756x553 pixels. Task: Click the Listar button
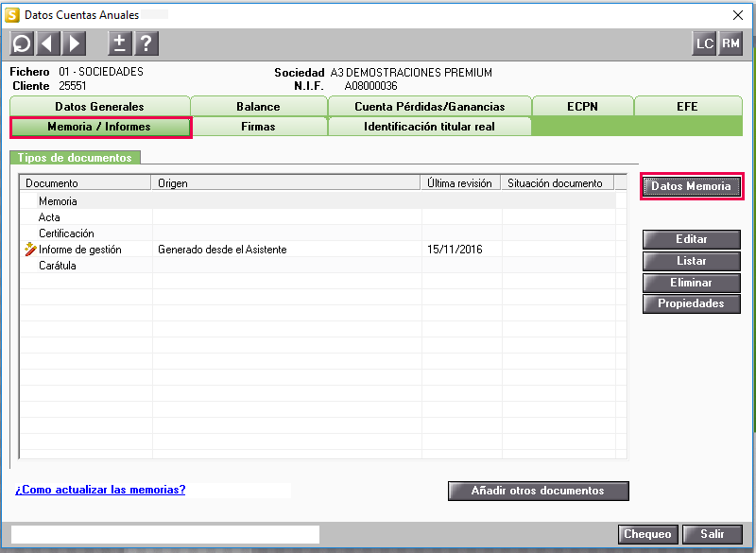pyautogui.click(x=692, y=261)
